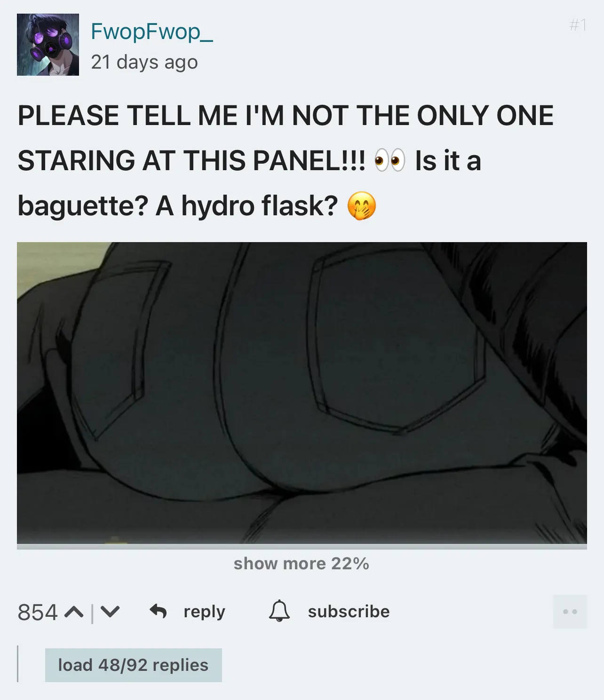Click the curved reply arrow icon

(158, 611)
